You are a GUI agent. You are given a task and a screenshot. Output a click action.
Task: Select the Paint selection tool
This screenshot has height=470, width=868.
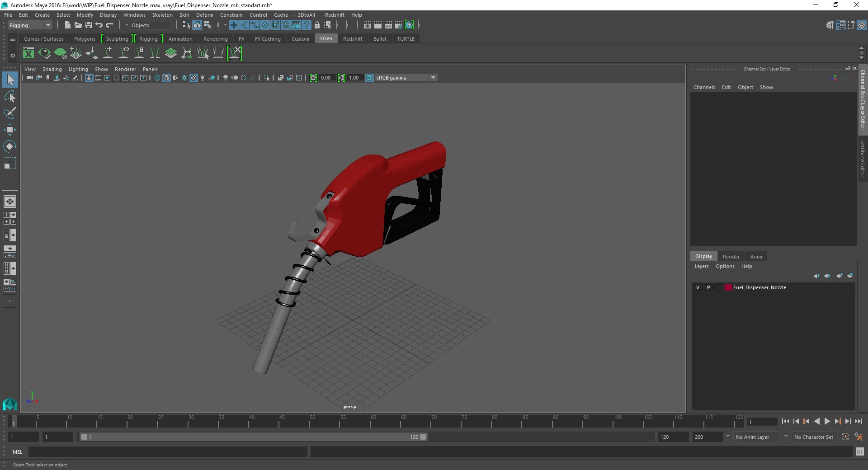point(9,113)
